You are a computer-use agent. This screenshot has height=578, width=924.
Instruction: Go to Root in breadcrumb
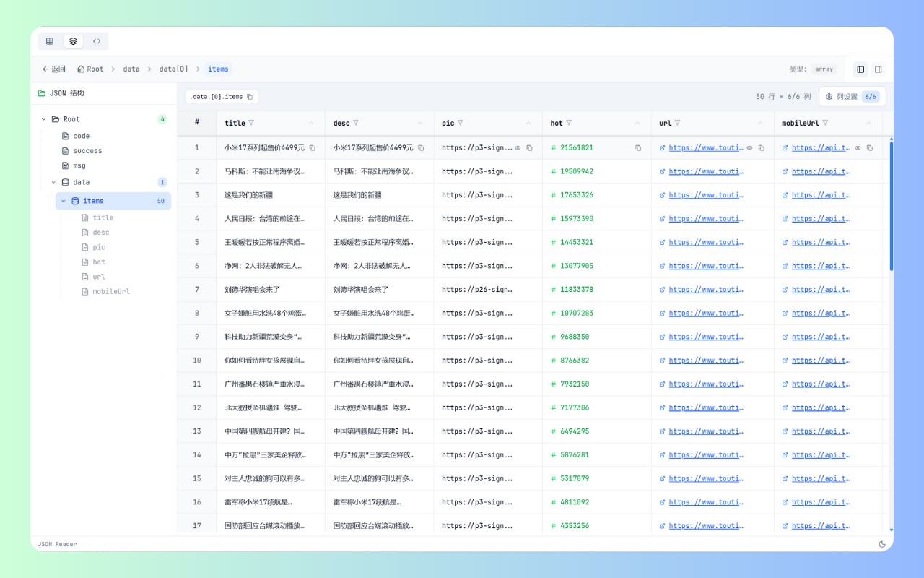coord(90,69)
